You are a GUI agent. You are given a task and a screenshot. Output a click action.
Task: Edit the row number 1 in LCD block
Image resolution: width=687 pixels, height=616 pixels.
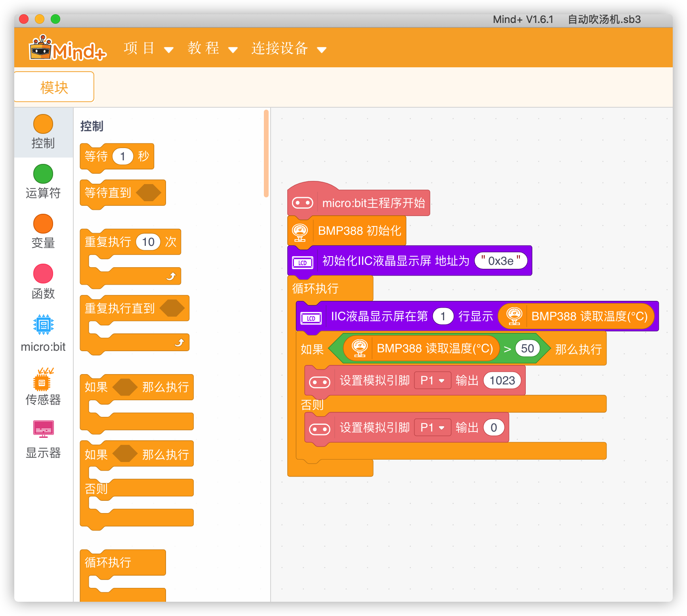tap(443, 316)
